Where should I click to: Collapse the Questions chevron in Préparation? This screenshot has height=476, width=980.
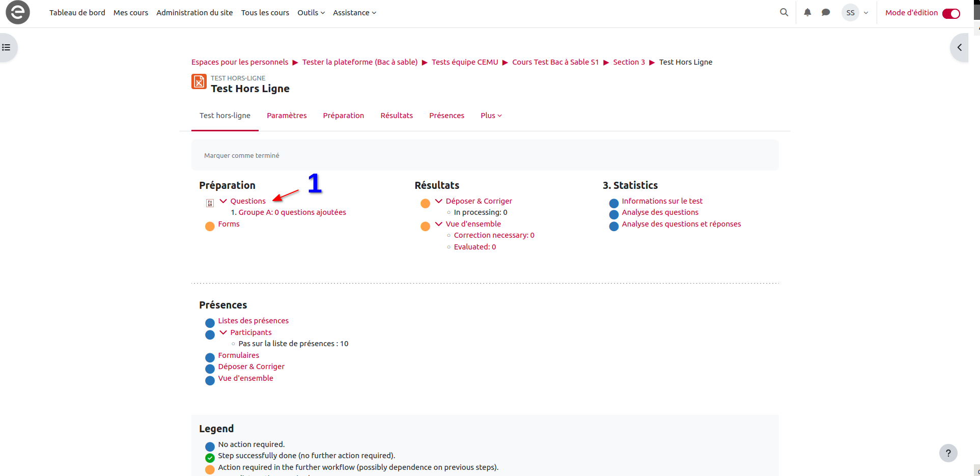point(223,201)
